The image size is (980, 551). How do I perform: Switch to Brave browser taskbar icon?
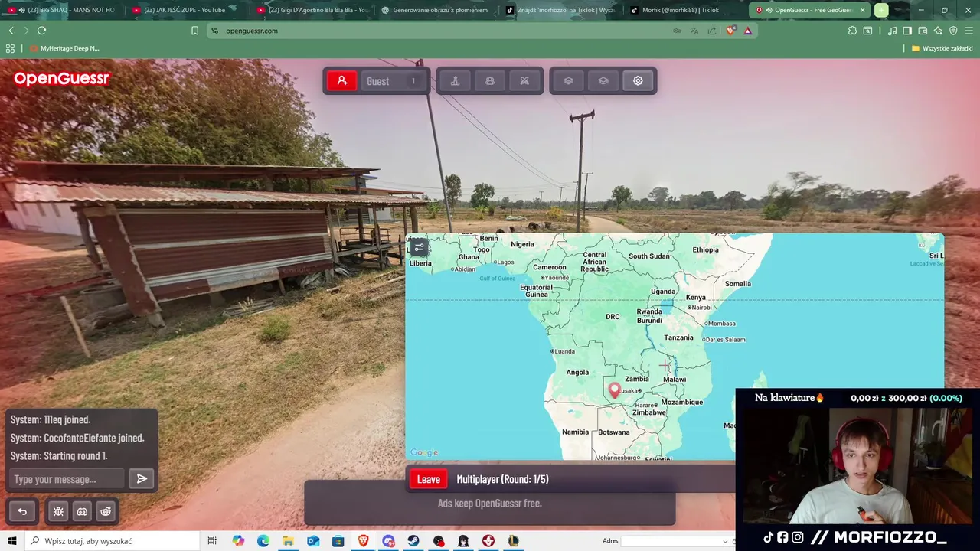click(x=363, y=541)
